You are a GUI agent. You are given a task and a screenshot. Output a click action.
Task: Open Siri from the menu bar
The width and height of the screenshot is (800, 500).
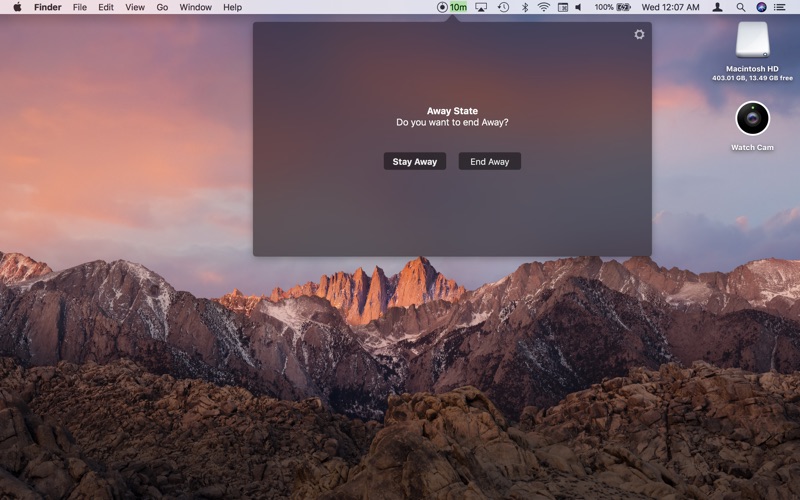coord(761,7)
